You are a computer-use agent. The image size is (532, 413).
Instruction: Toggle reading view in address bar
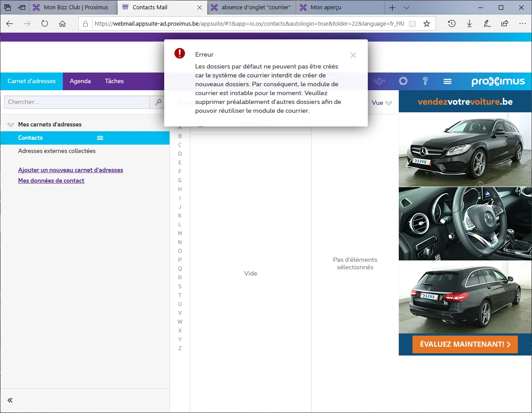[412, 24]
